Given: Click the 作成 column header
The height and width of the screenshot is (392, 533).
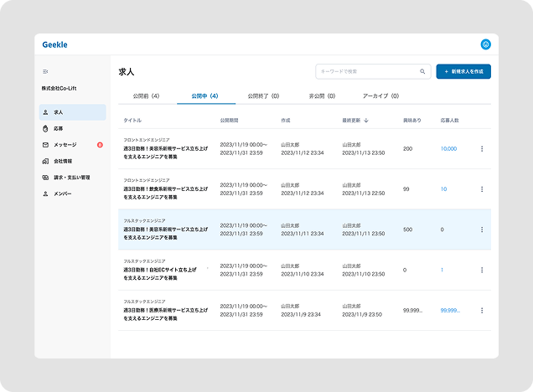Looking at the screenshot, I should pyautogui.click(x=286, y=121).
